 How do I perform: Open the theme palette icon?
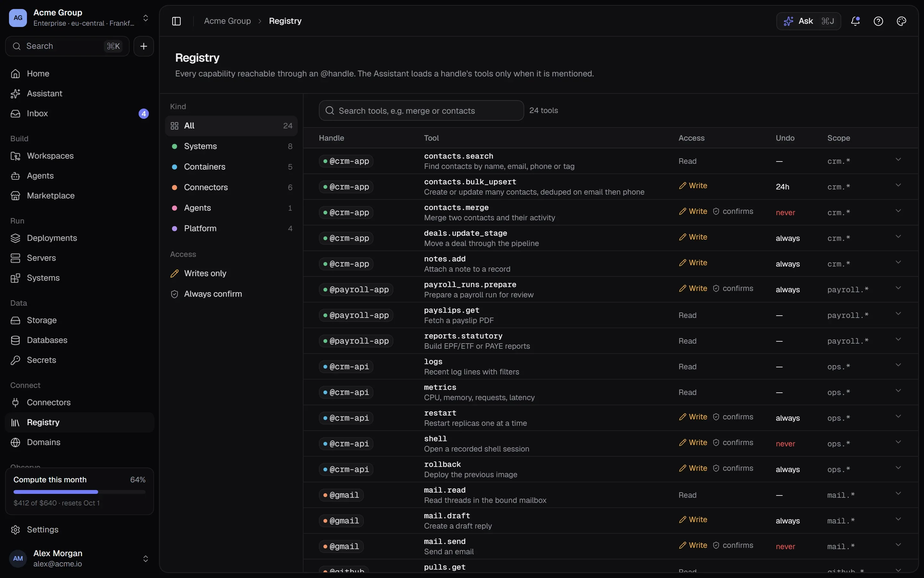pos(901,21)
